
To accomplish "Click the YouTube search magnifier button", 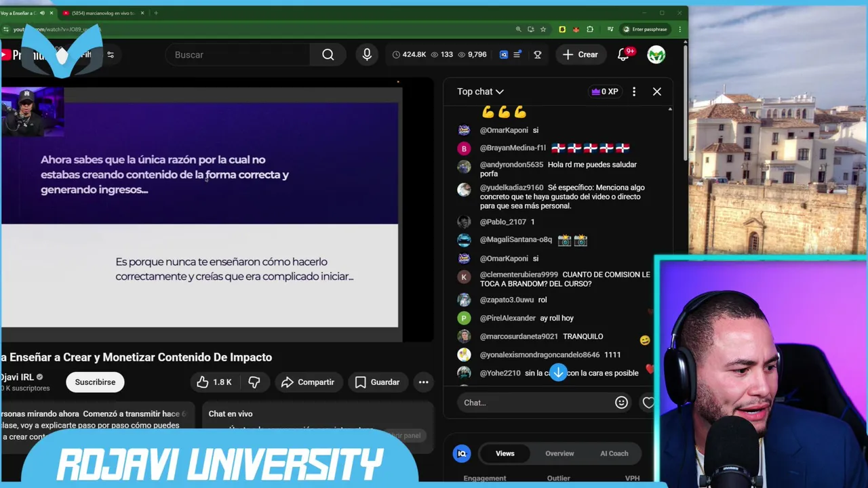I will coord(328,55).
